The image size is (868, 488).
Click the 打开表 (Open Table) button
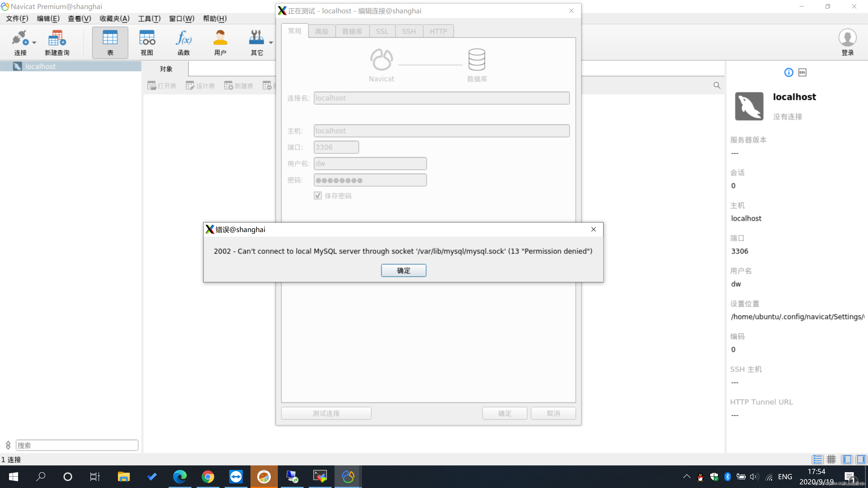162,86
